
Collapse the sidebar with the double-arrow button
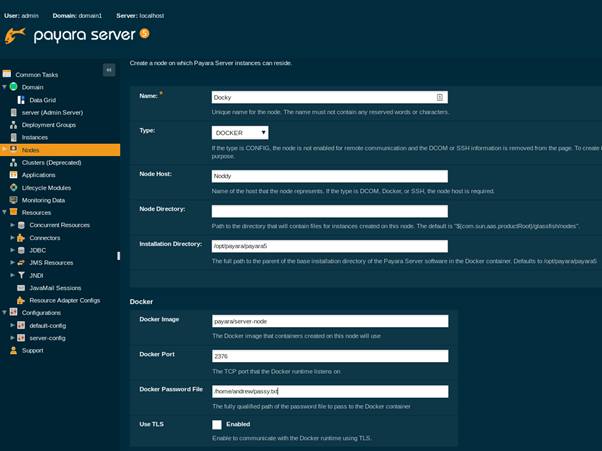(x=109, y=70)
